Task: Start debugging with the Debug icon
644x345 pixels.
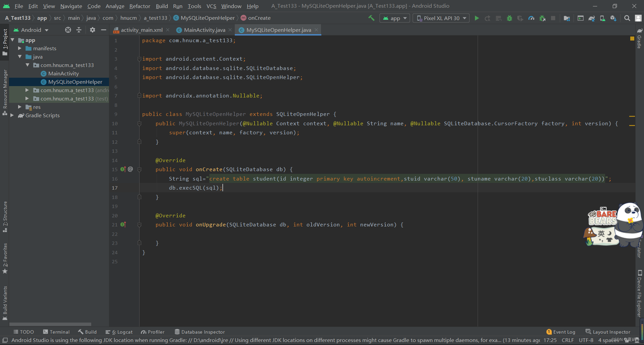Action: pyautogui.click(x=509, y=18)
